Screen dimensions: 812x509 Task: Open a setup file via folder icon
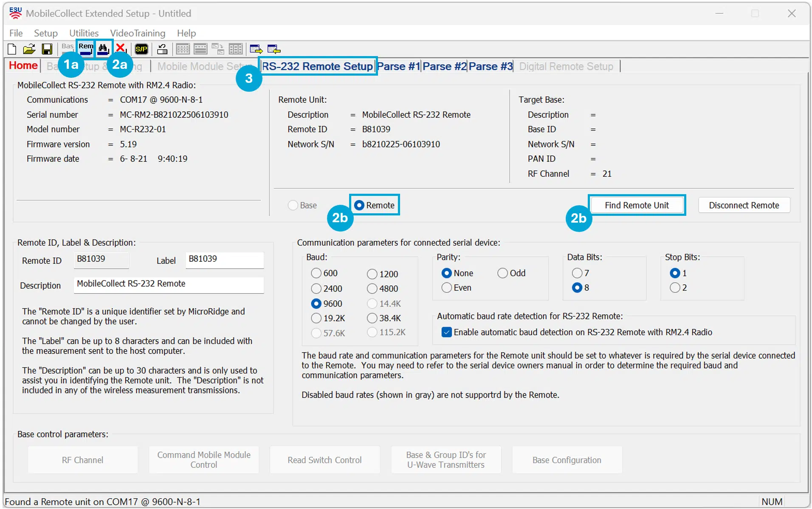pos(29,49)
